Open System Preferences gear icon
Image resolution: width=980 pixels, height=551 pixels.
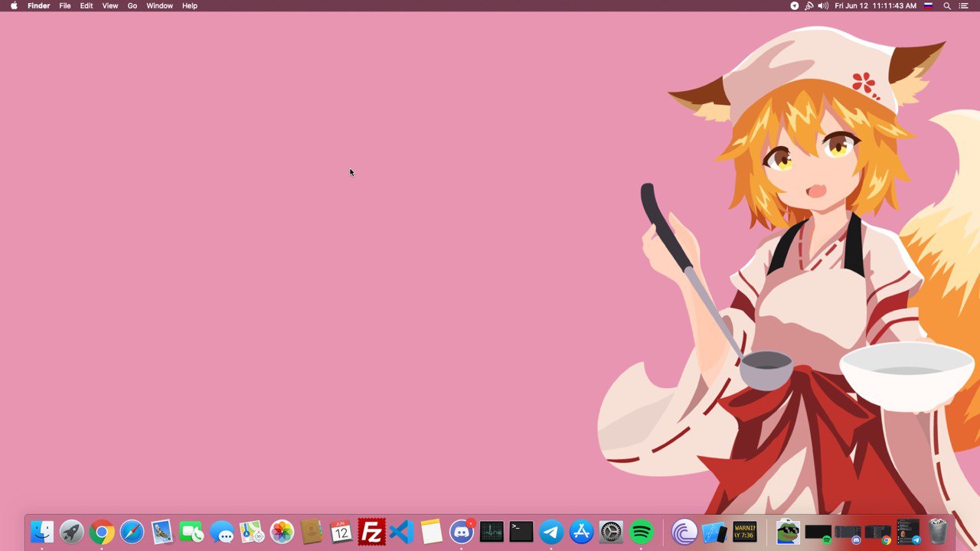tap(611, 531)
